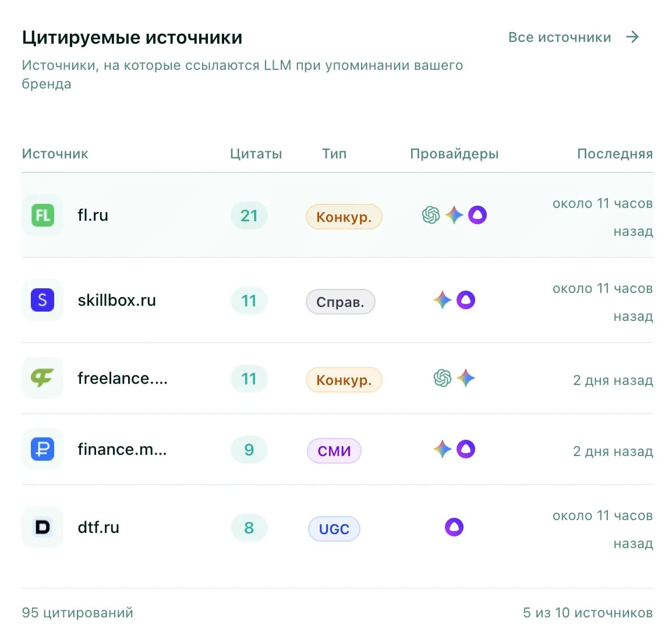Click Gemini icon in freelance row
This screenshot has height=643, width=672.
click(466, 379)
